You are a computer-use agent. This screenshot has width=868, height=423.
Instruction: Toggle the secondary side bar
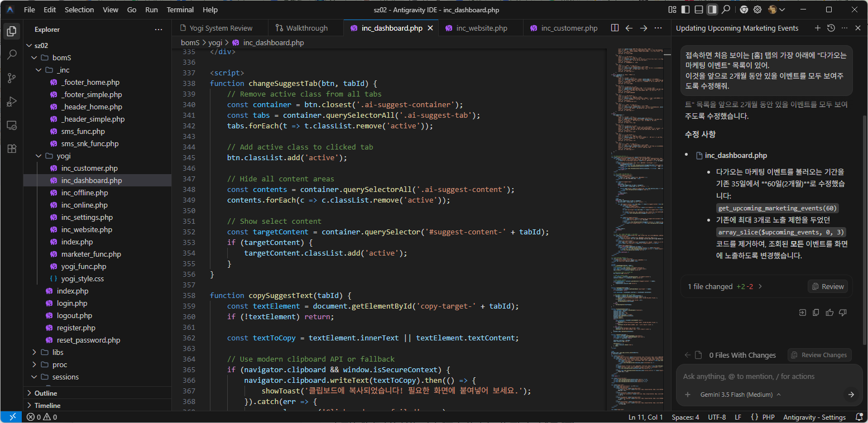(712, 9)
